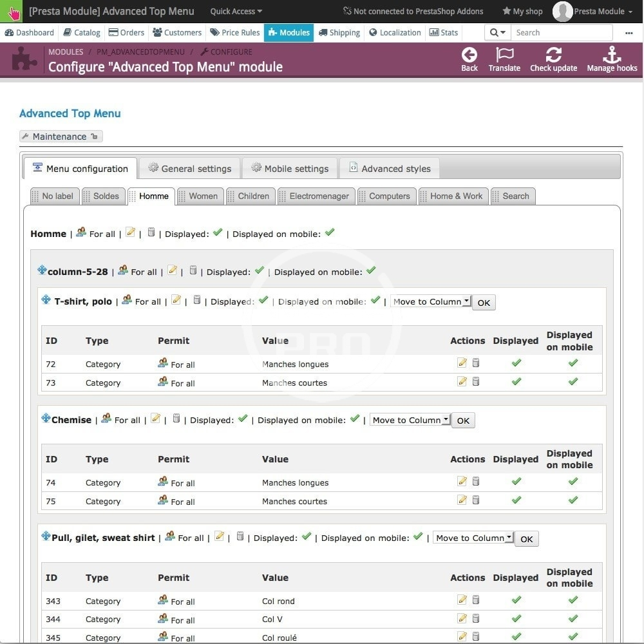The image size is (644, 644).
Task: Expand the Quick Access menu
Action: click(236, 11)
